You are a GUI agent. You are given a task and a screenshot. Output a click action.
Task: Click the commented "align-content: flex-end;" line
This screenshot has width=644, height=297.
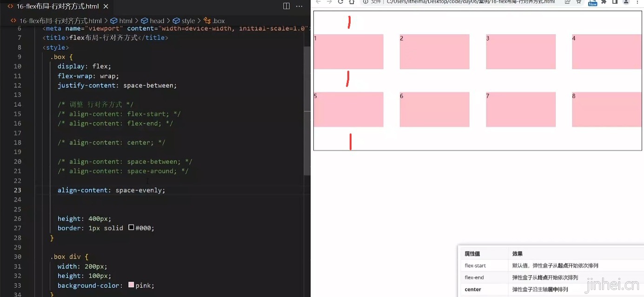coord(115,124)
